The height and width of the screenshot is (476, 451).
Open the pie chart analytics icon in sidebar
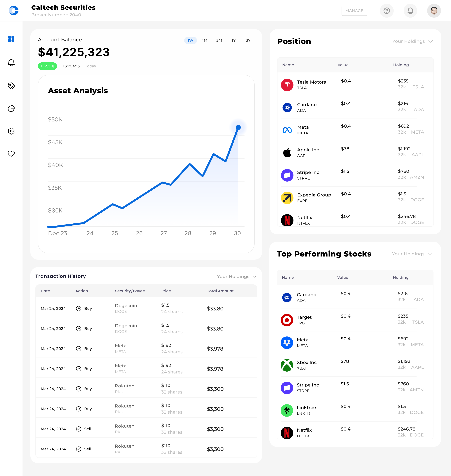click(x=11, y=108)
